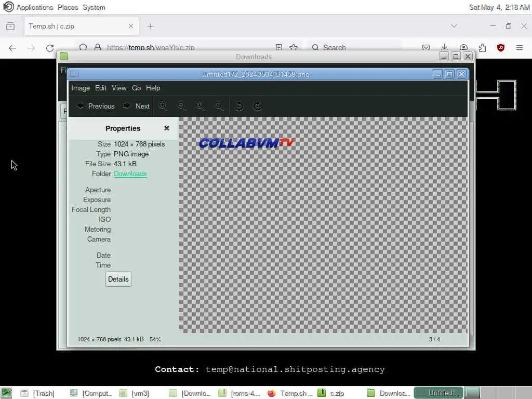This screenshot has height=399, width=532.
Task: Select the Temp.sh | c.zip tab
Action: click(x=82, y=26)
